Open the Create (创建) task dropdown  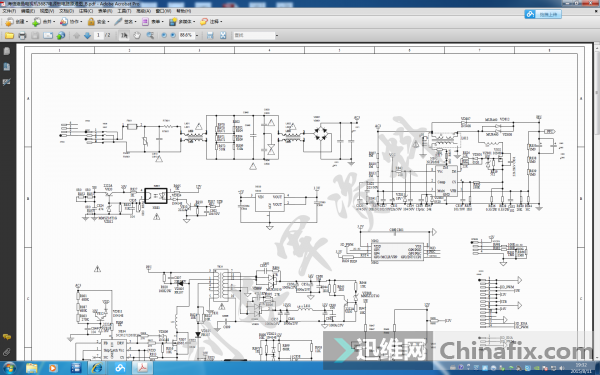point(17,22)
